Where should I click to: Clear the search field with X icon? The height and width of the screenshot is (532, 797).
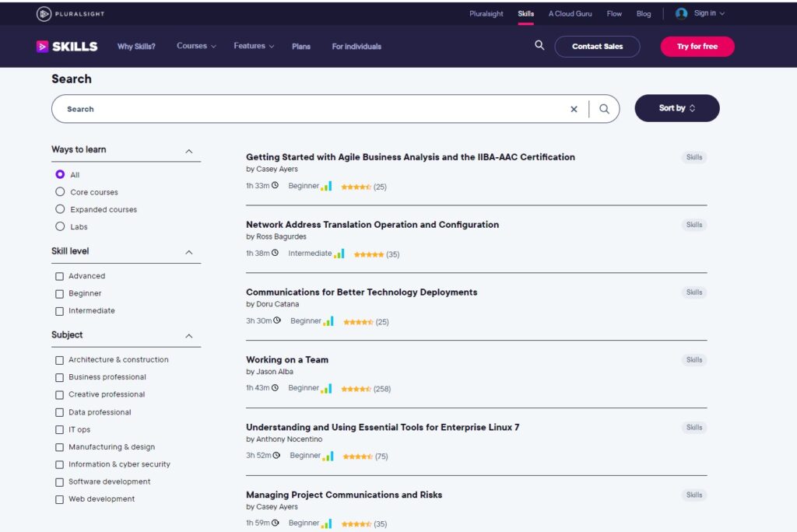(x=574, y=110)
